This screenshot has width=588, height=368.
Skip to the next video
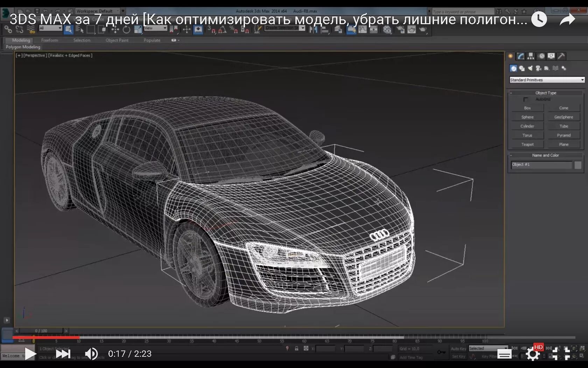pos(63,354)
